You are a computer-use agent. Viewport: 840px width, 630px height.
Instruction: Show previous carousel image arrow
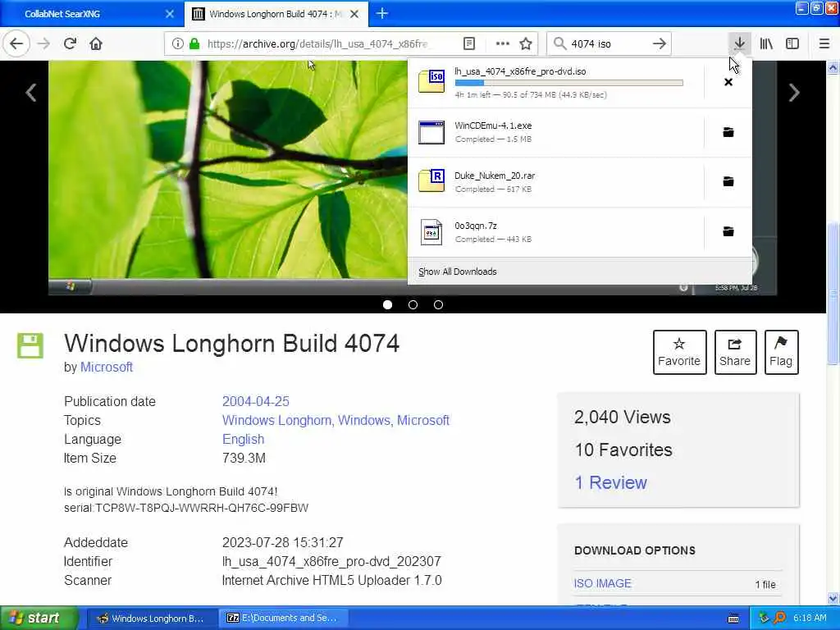pos(31,92)
